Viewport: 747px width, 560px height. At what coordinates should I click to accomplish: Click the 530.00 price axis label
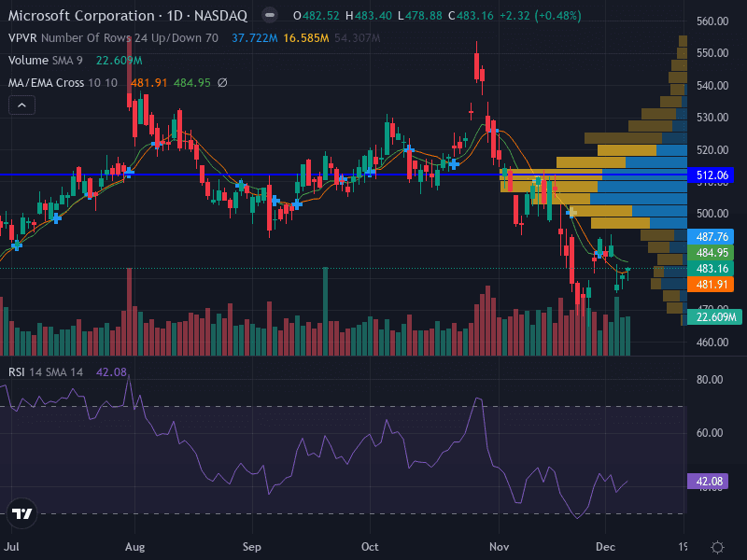click(712, 118)
